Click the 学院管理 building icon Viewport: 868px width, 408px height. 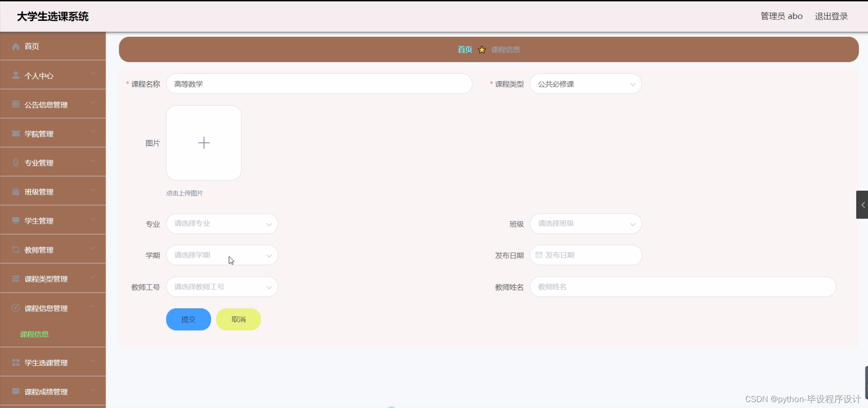(x=15, y=134)
